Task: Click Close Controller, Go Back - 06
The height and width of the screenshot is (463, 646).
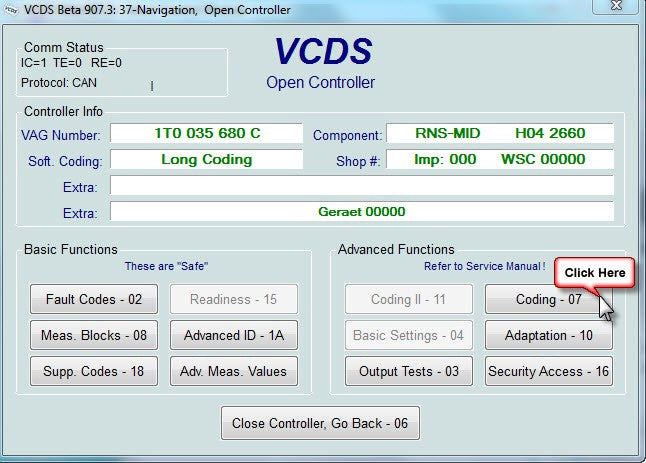Action: 320,423
